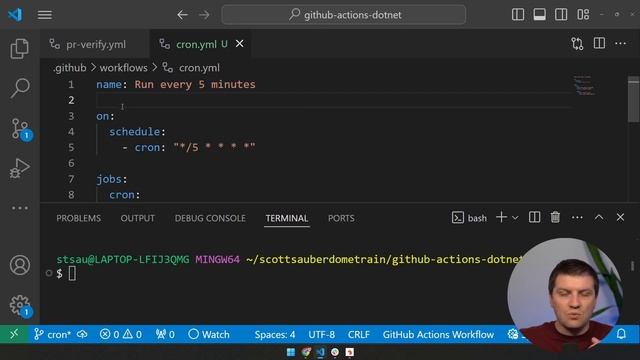Click the Watch status bar item

click(x=209, y=335)
